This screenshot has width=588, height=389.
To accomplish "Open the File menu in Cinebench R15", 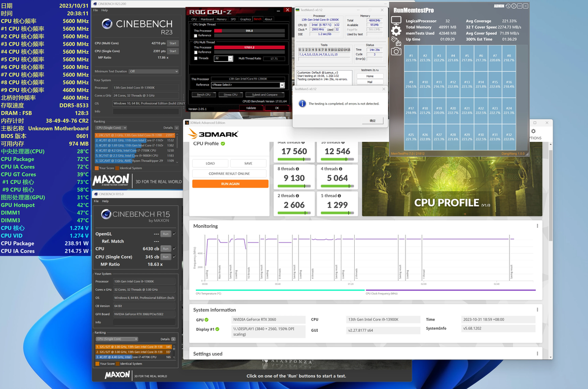I will (96, 201).
